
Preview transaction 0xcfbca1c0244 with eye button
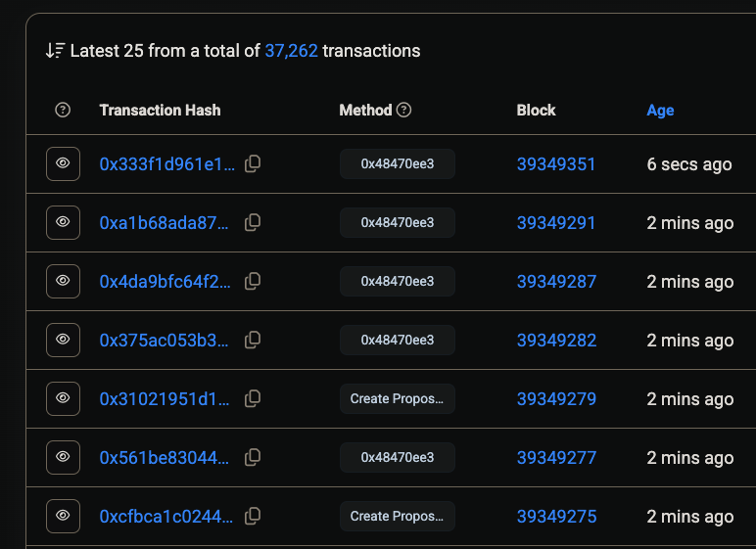point(63,517)
